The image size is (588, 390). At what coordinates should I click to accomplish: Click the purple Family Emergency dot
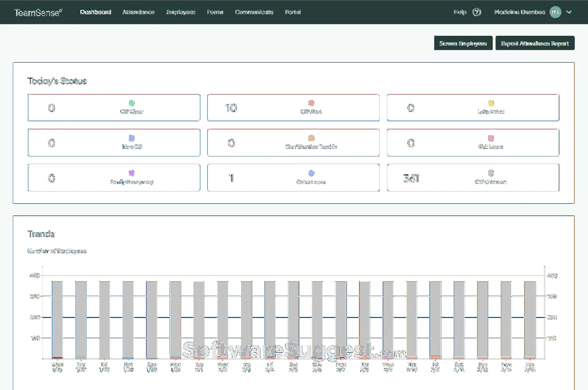[131, 173]
